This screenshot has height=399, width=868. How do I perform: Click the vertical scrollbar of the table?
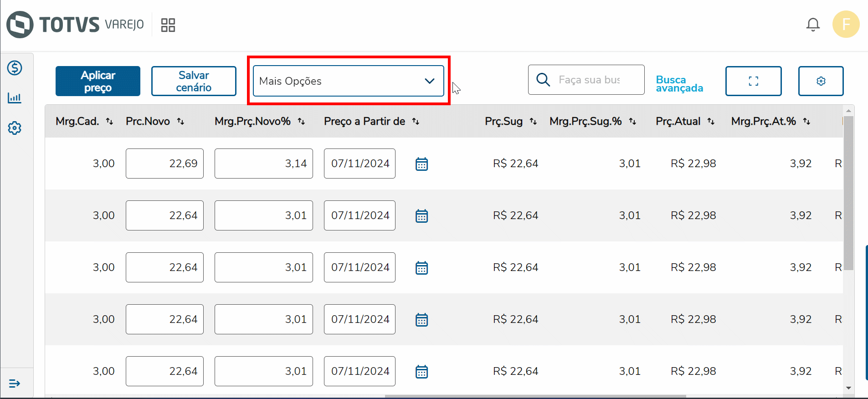click(x=848, y=191)
